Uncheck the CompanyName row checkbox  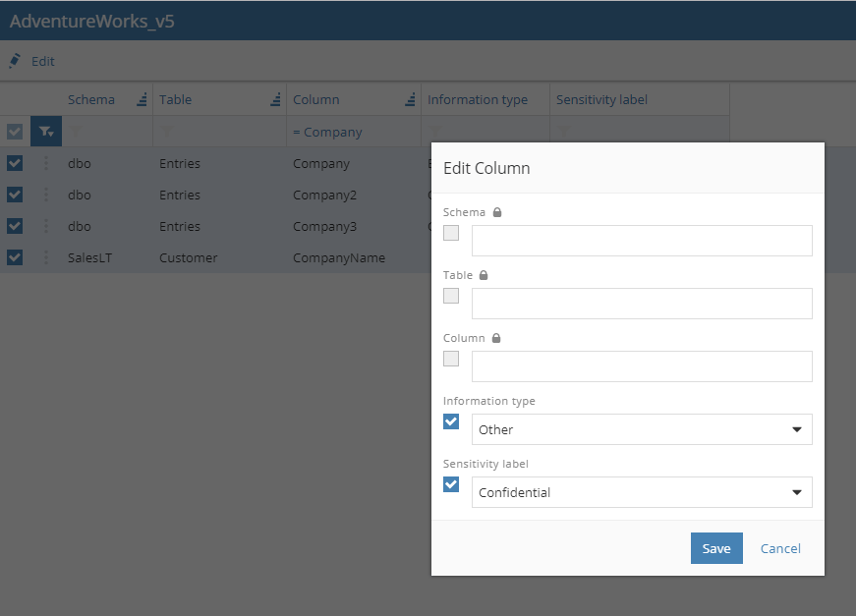15,257
